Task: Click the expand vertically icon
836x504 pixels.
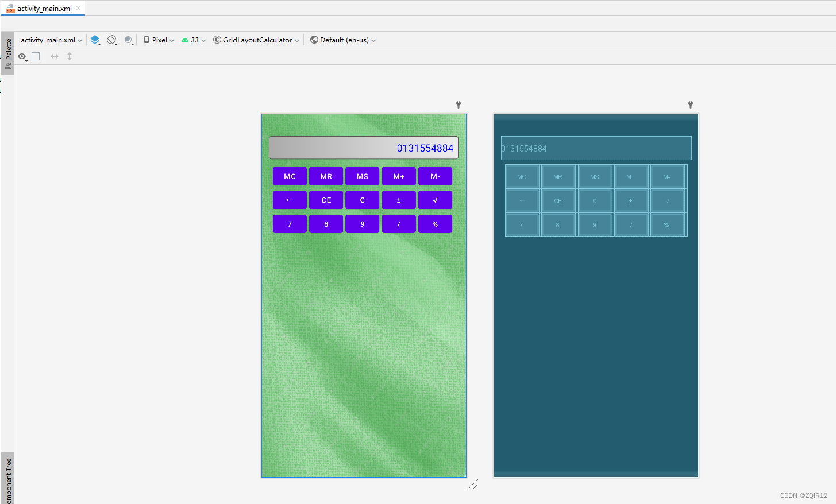Action: tap(70, 56)
